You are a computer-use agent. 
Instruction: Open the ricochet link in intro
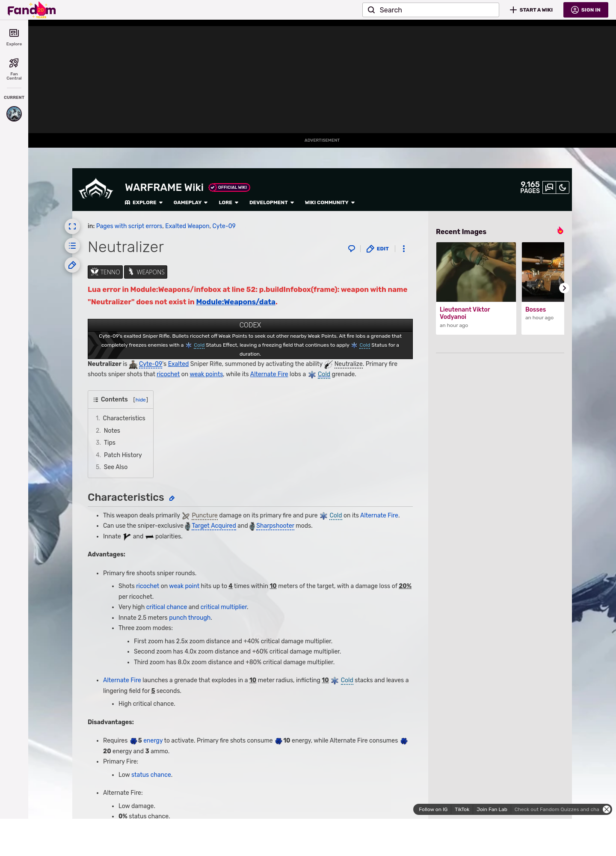coord(168,374)
